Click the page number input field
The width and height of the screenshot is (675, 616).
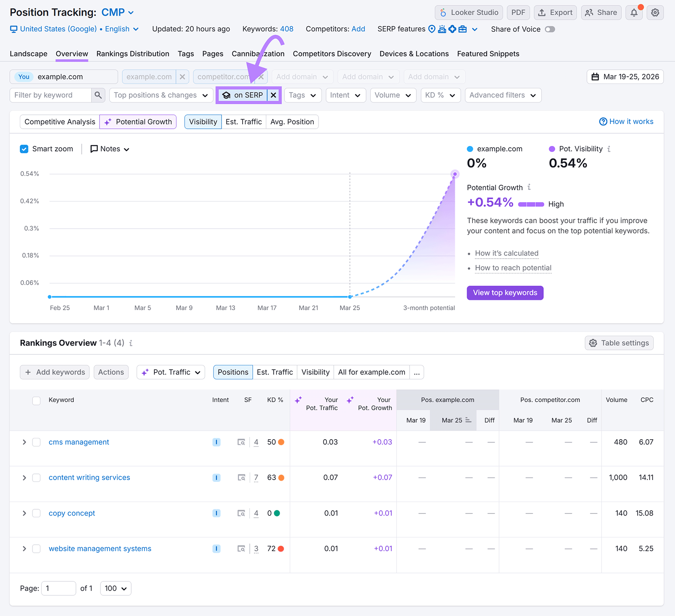58,588
